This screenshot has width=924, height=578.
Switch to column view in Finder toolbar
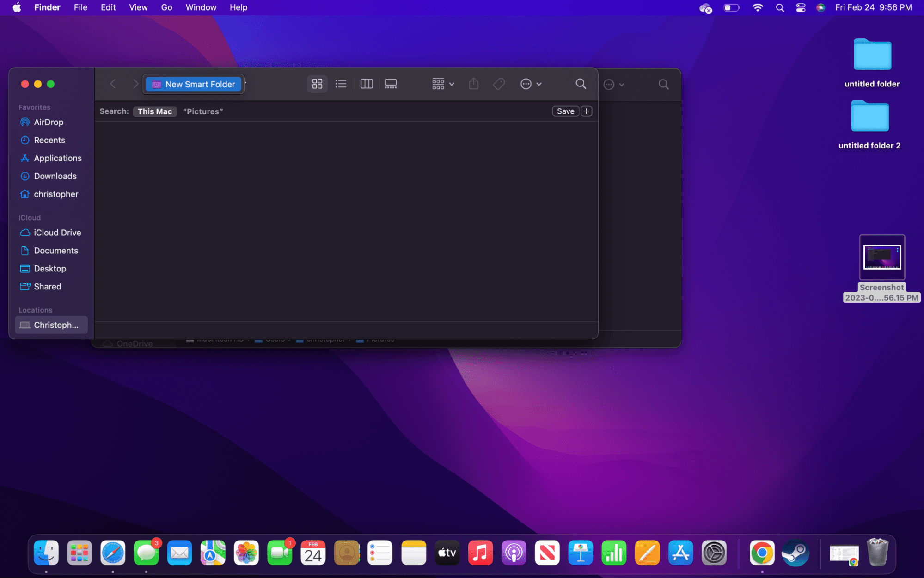tap(367, 84)
